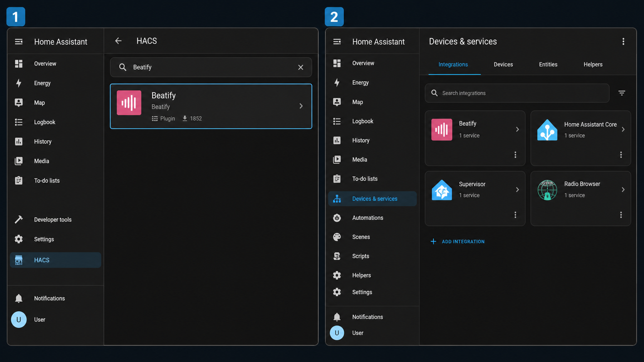Open Automations robot icon in sidebar
Image resolution: width=644 pixels, height=362 pixels.
click(x=337, y=218)
